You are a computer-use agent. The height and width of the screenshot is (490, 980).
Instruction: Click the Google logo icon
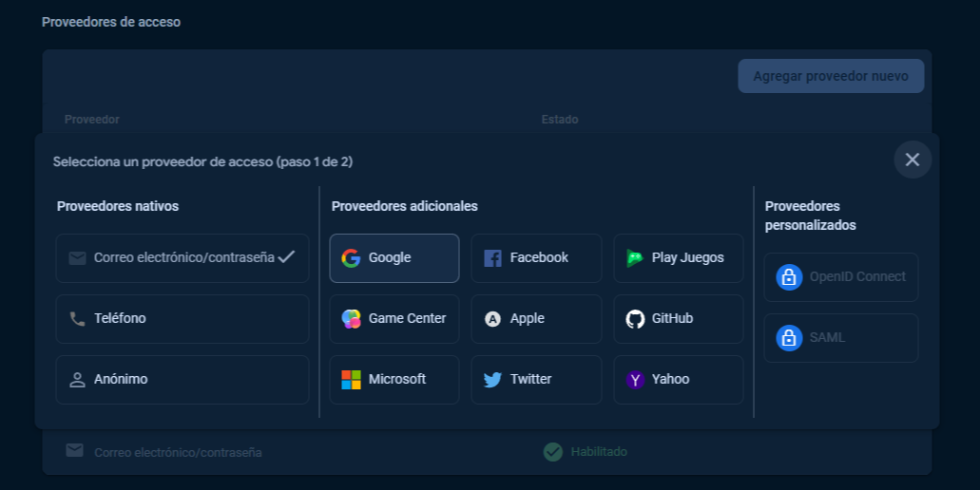tap(352, 257)
